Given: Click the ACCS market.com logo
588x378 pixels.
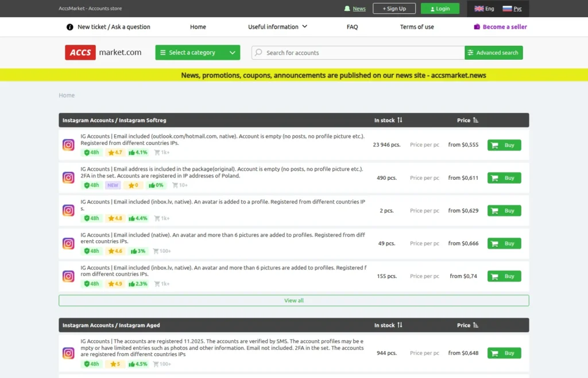Looking at the screenshot, I should (103, 52).
